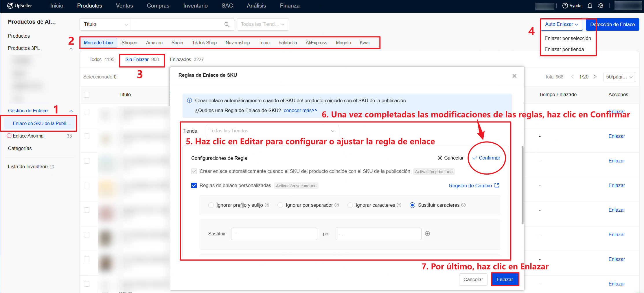Click the Sustituir input field
This screenshot has height=293, width=644.
click(274, 234)
